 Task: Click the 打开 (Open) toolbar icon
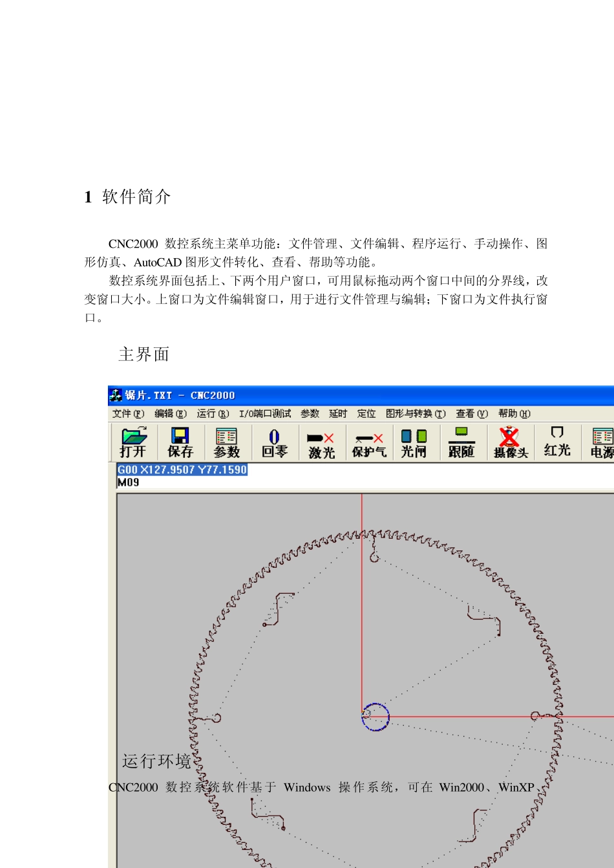point(133,442)
